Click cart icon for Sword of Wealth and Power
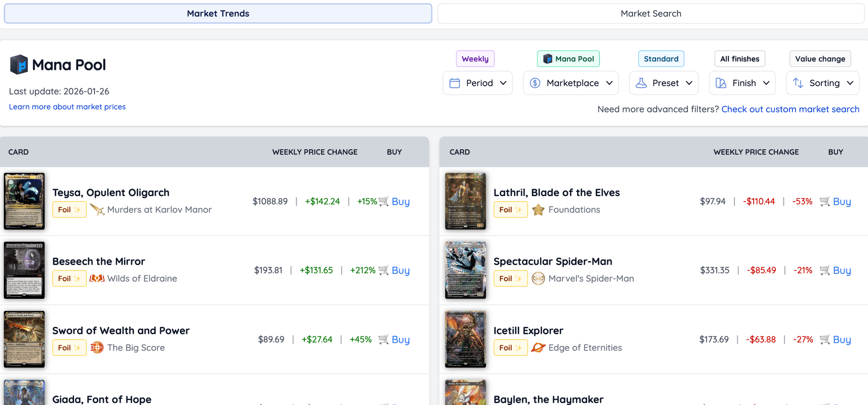The height and width of the screenshot is (405, 868). coord(383,339)
